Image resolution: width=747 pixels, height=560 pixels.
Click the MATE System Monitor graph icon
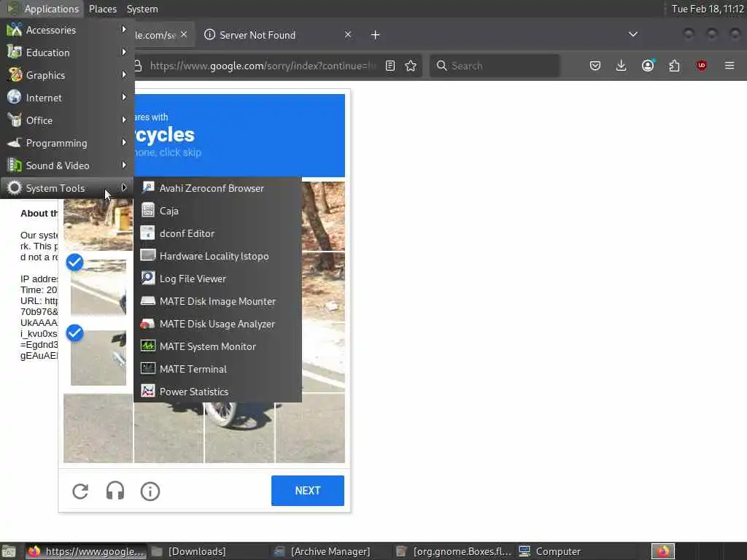tap(147, 346)
